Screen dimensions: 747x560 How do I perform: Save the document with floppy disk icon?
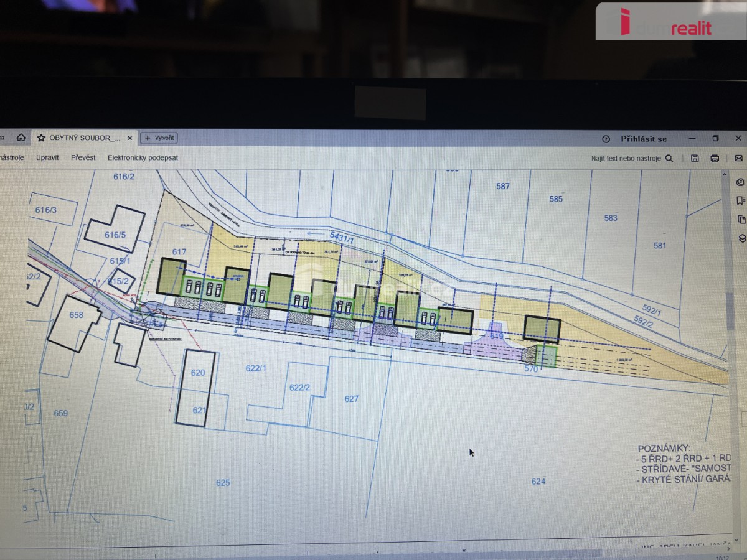coord(695,158)
